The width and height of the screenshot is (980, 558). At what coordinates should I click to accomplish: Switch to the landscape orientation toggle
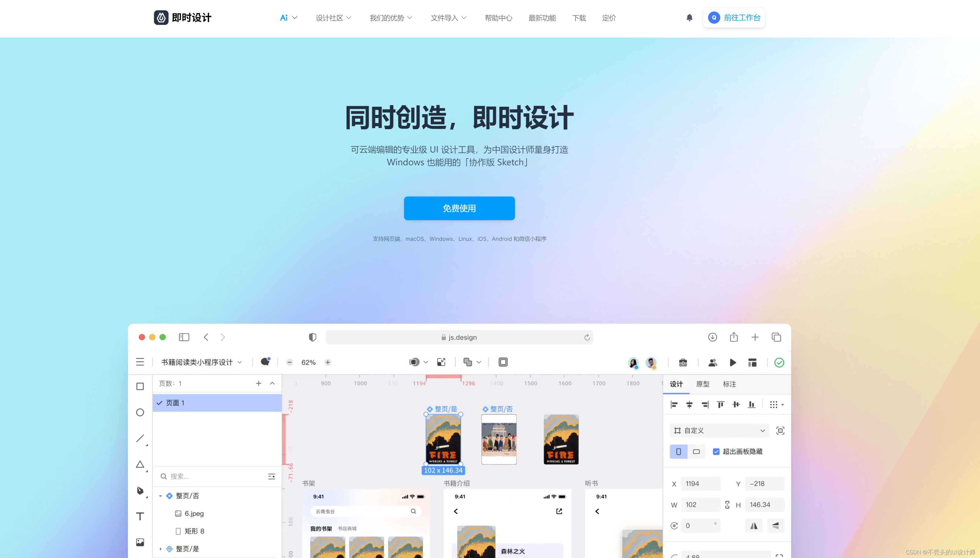(696, 452)
